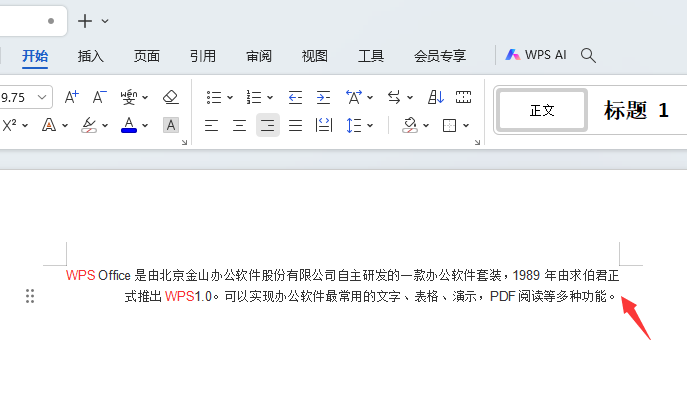Click the increase font size icon
687x403 pixels.
(x=71, y=97)
